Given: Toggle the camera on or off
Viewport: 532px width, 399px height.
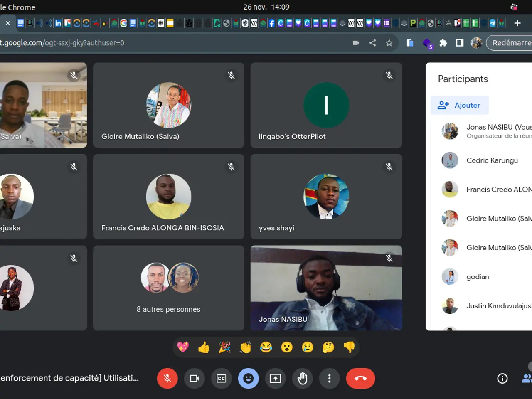Looking at the screenshot, I should [195, 378].
